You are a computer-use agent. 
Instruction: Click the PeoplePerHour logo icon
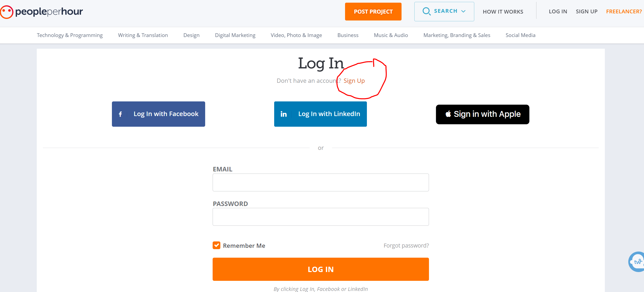point(7,11)
